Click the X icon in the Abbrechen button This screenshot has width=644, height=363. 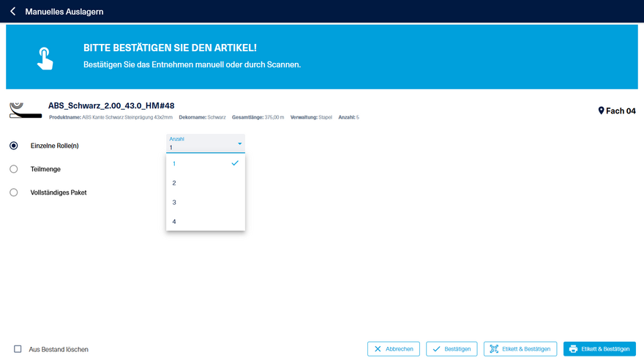(378, 349)
